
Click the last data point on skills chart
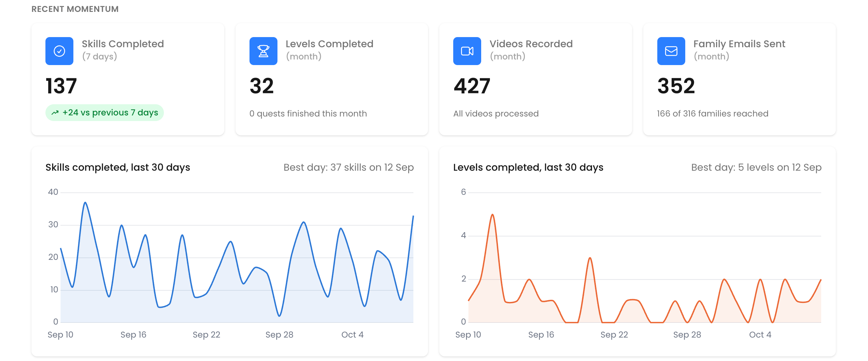[413, 217]
